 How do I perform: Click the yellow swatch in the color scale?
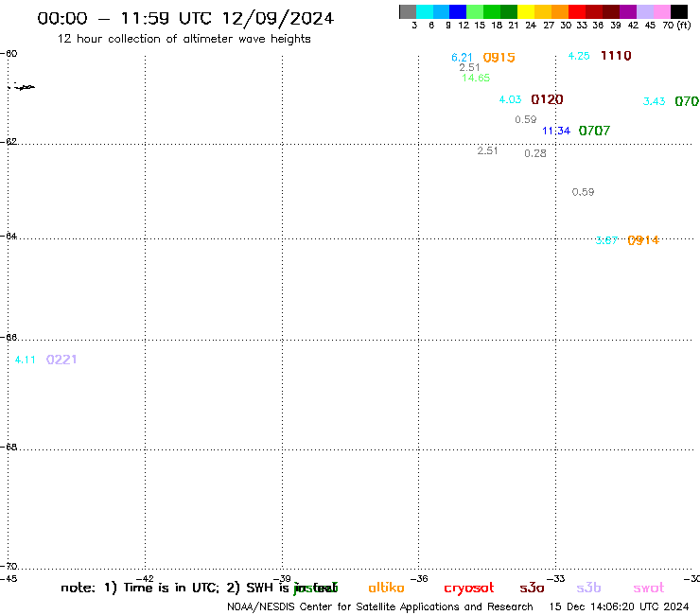coord(526,11)
